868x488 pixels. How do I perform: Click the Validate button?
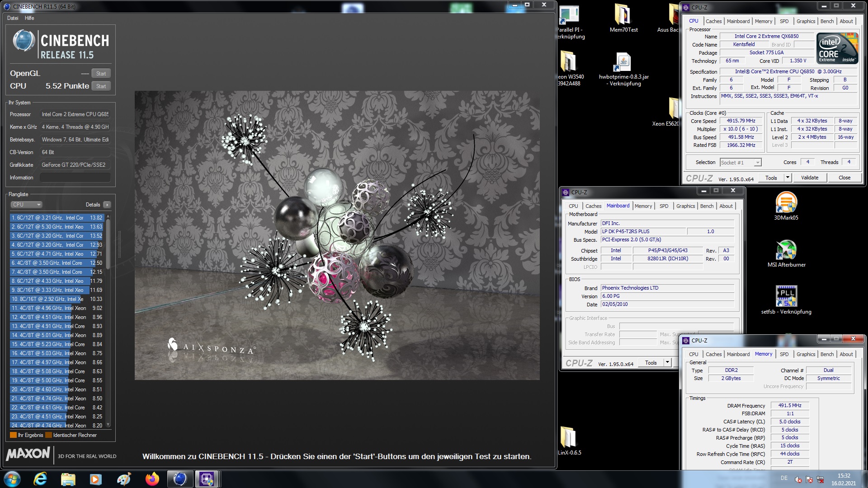(810, 178)
